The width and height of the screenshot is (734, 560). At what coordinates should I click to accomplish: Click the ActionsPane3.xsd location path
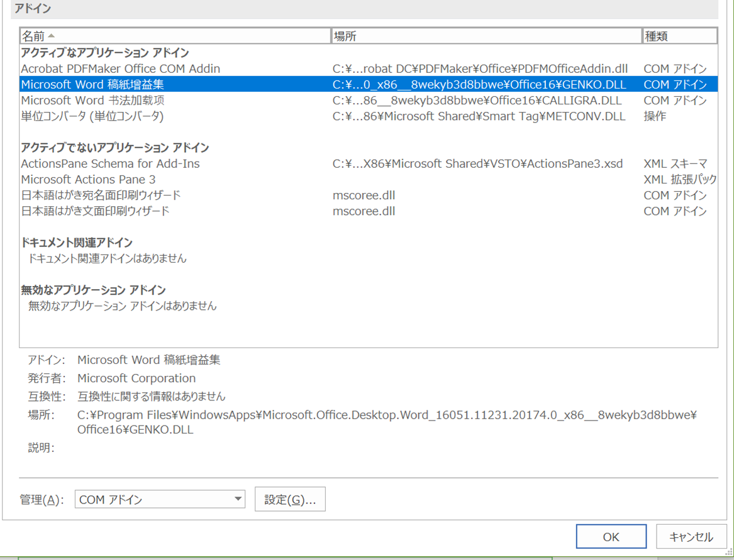[x=477, y=164]
